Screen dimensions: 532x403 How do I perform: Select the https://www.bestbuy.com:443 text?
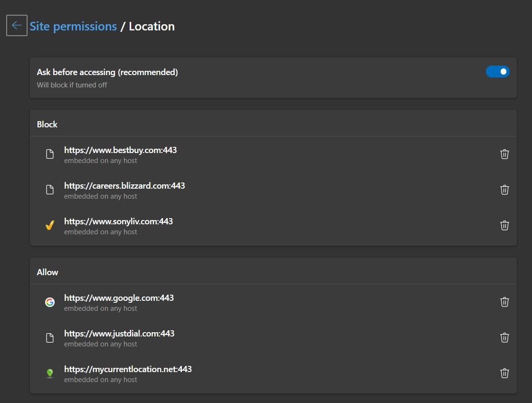coord(121,150)
